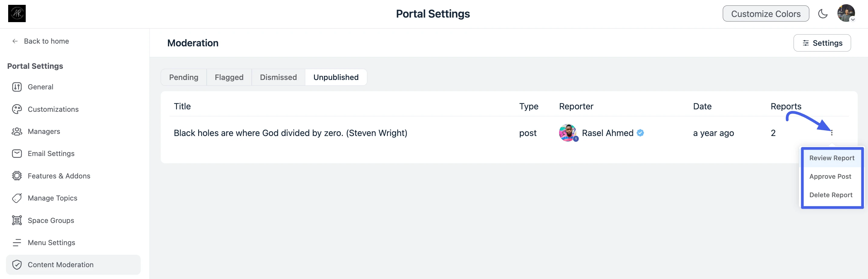
Task: Select the Space Groups icon
Action: tap(17, 221)
